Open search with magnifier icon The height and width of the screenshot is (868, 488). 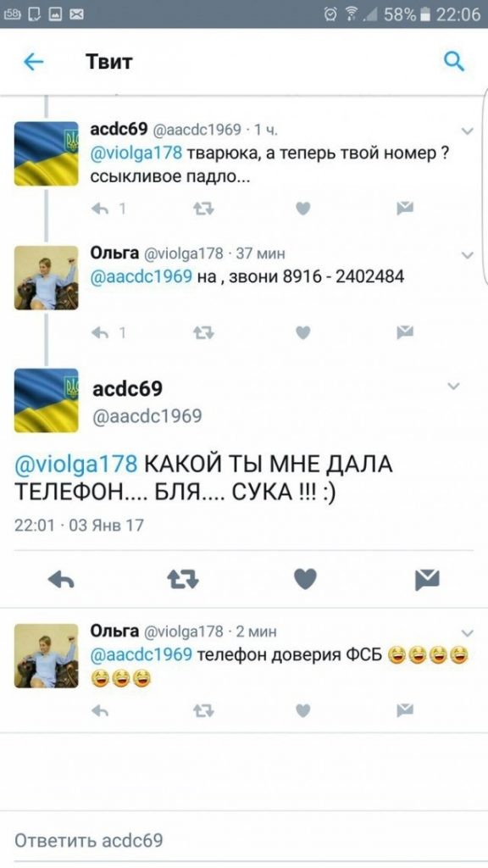point(454,61)
